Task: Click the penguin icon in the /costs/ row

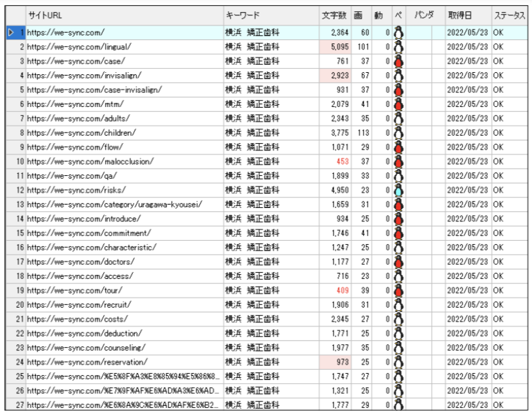Action: click(399, 319)
